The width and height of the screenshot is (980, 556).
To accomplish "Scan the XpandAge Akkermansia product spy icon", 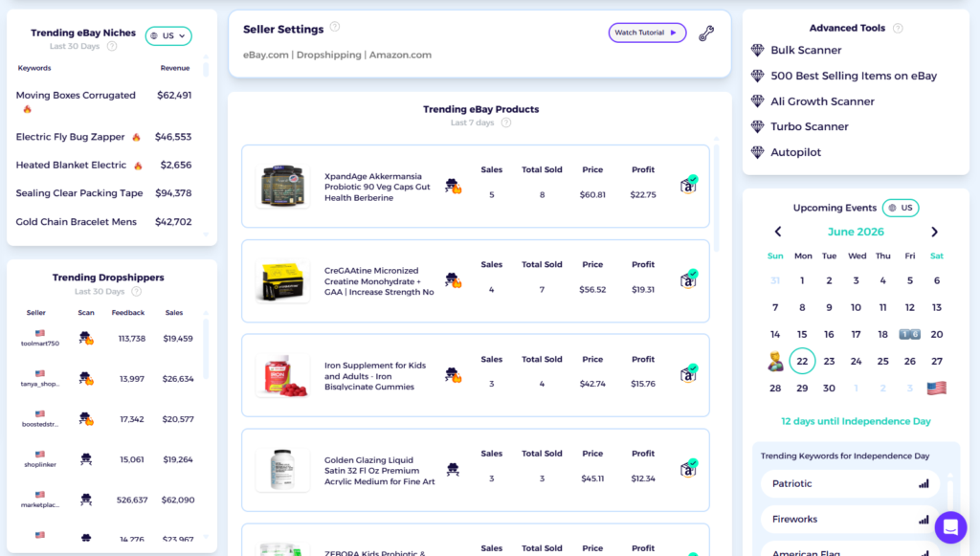I will pyautogui.click(x=453, y=187).
